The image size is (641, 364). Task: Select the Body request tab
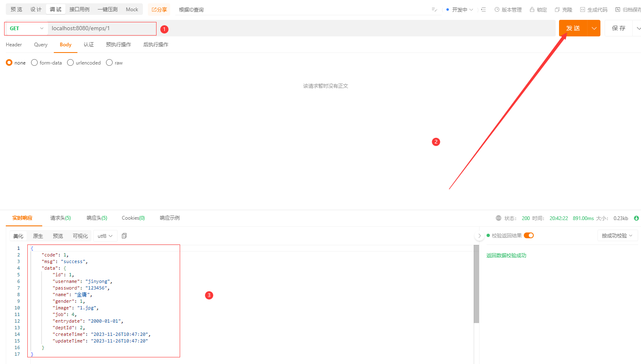[x=65, y=44]
